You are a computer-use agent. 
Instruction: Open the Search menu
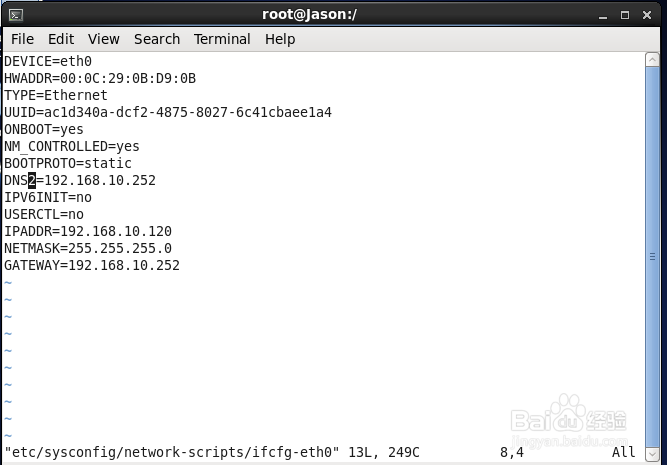point(157,39)
